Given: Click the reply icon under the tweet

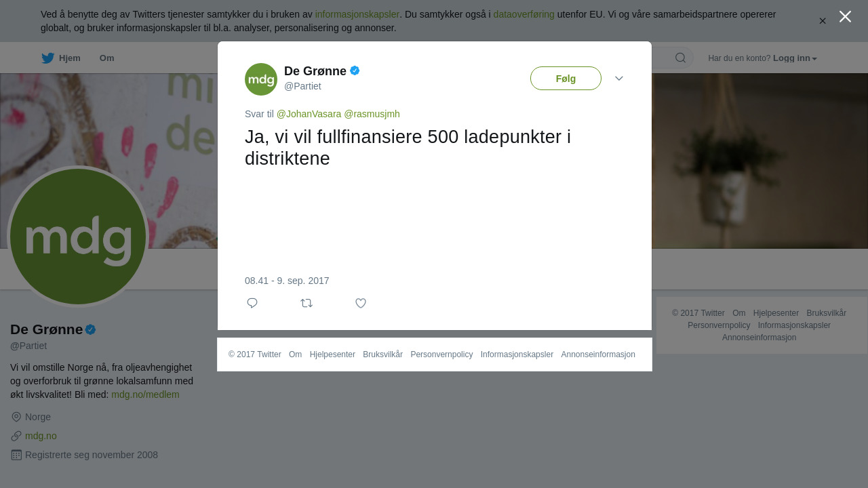Looking at the screenshot, I should coord(252,303).
